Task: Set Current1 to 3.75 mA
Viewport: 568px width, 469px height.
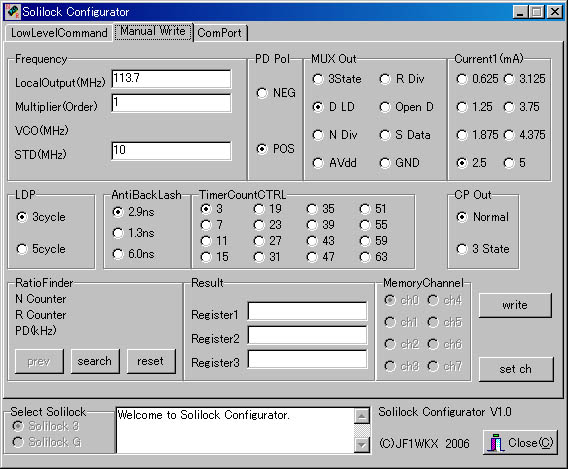Action: pos(522,107)
